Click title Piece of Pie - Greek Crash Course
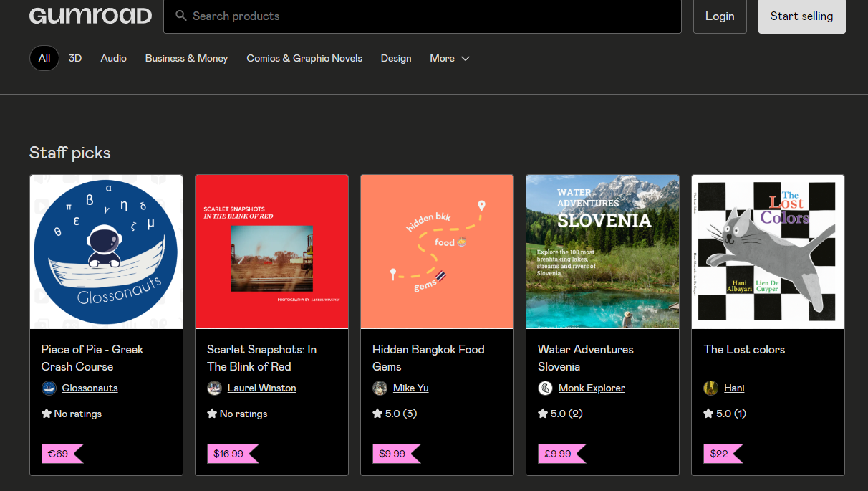Image resolution: width=868 pixels, height=491 pixels. point(92,358)
